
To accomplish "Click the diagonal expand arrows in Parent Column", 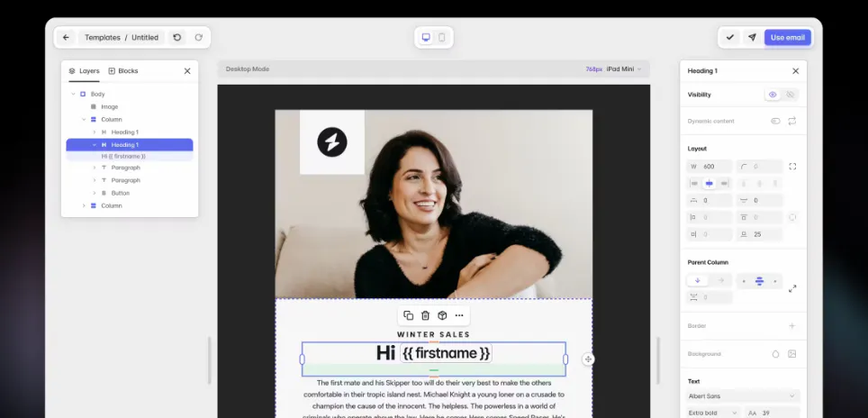I will click(x=792, y=288).
